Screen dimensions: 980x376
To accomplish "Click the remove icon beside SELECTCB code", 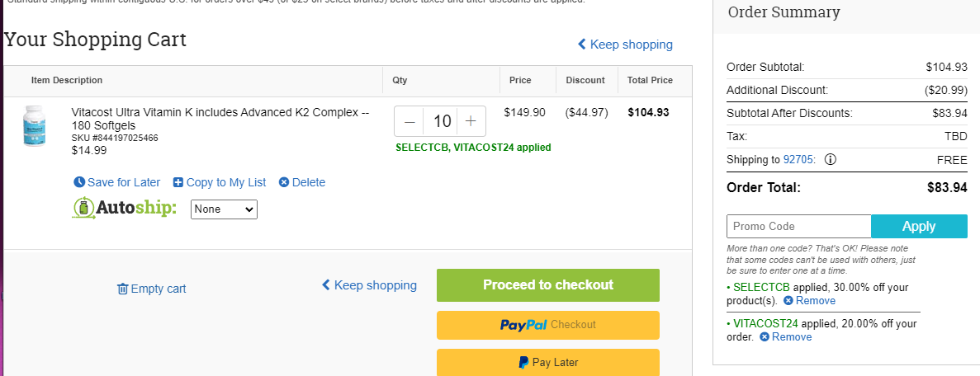I will point(788,301).
